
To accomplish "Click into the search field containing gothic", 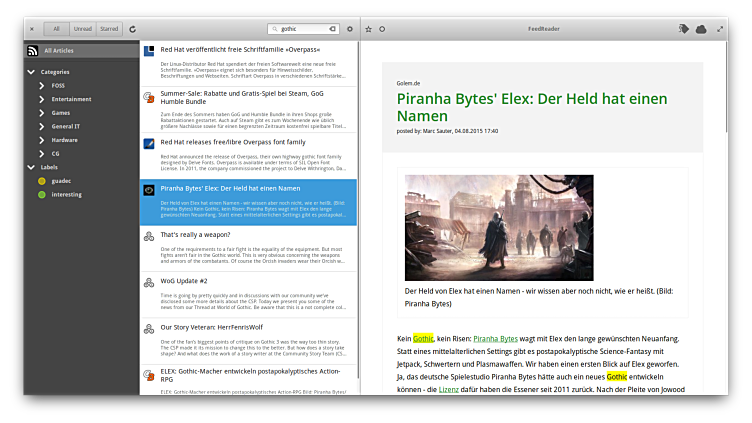I will click(x=303, y=29).
